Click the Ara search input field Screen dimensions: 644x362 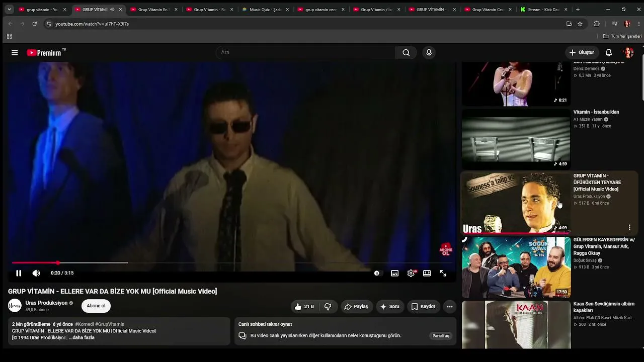(x=306, y=53)
